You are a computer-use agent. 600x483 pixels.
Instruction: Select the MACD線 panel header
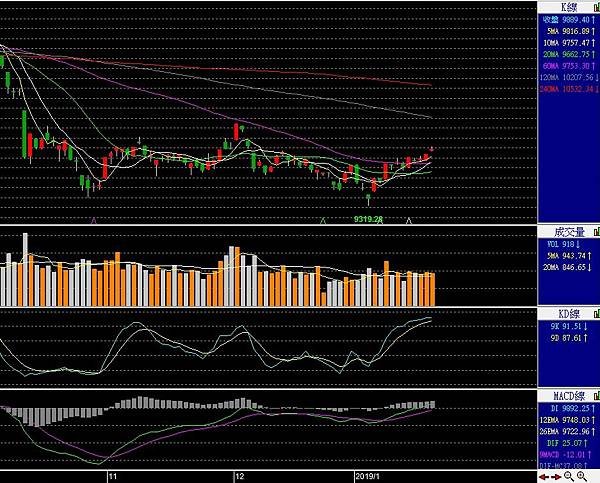[x=569, y=396]
